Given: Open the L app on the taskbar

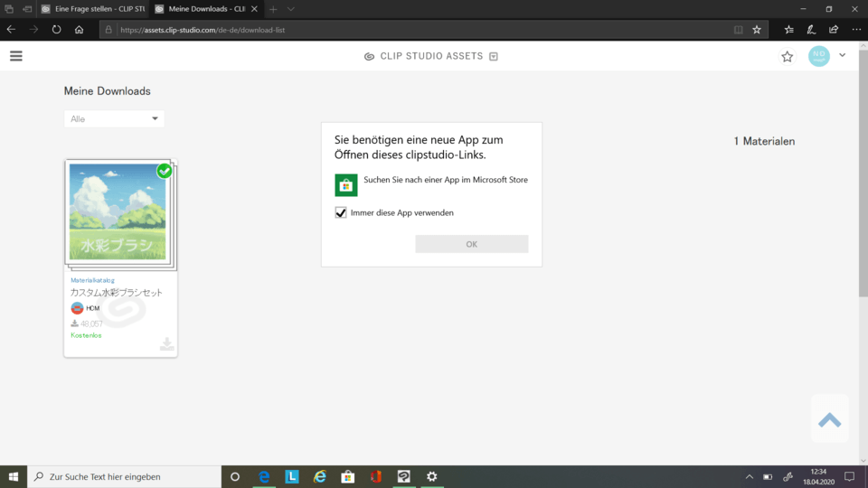Looking at the screenshot, I should click(x=292, y=476).
